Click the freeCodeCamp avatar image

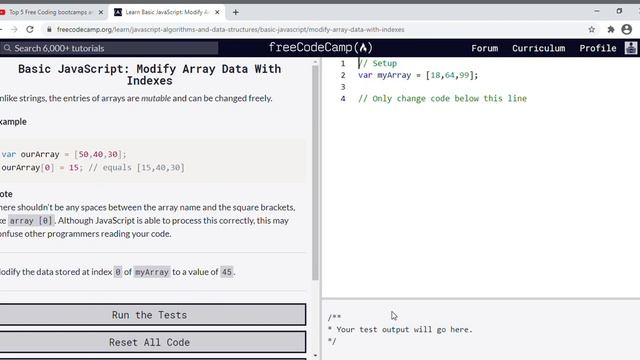631,48
